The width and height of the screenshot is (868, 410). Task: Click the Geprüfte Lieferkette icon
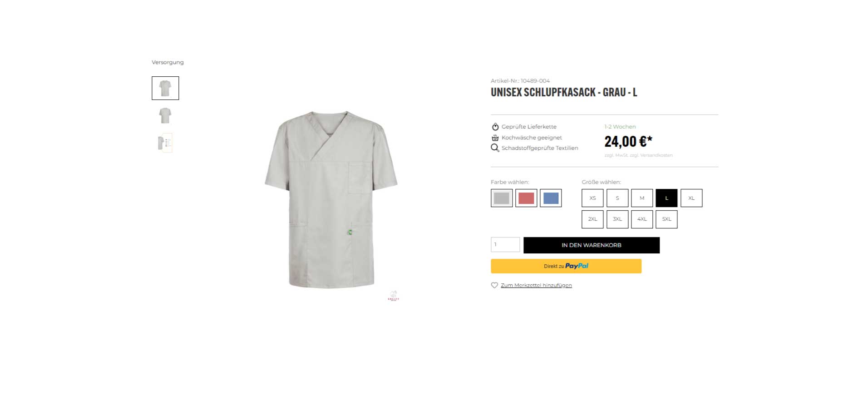[x=495, y=127]
